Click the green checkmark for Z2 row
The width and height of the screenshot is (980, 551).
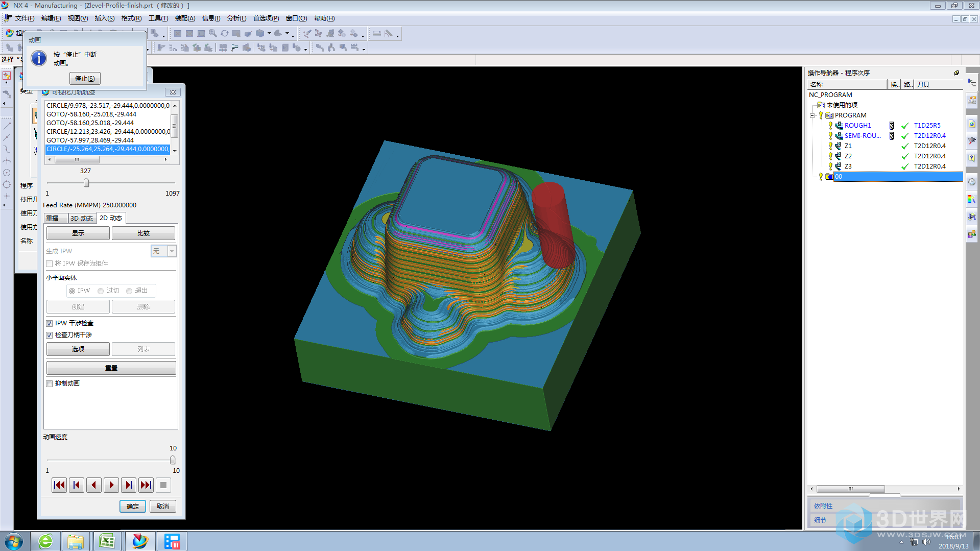coord(905,156)
